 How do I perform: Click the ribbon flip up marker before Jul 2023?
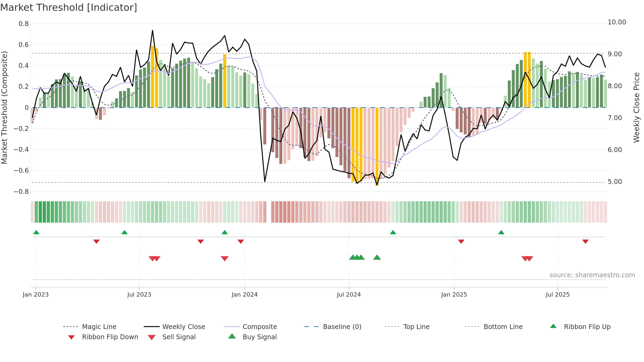tap(125, 232)
